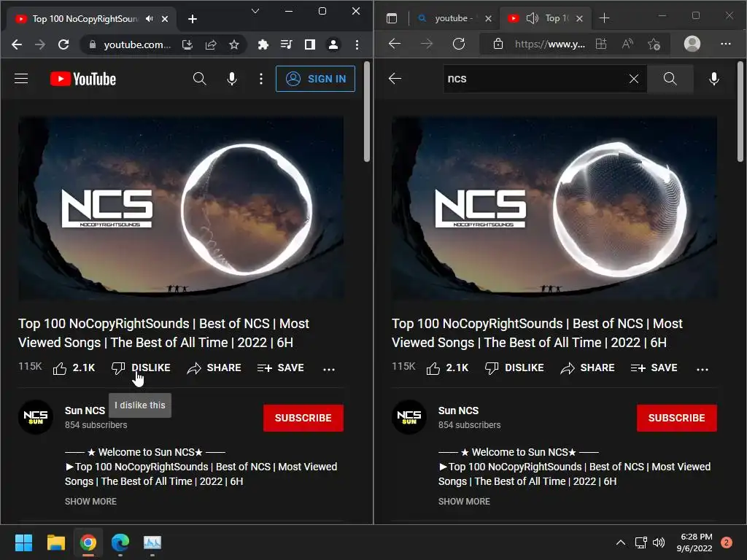The width and height of the screenshot is (747, 560).
Task: Open Edge tab actions menu icon
Action: coord(392,18)
